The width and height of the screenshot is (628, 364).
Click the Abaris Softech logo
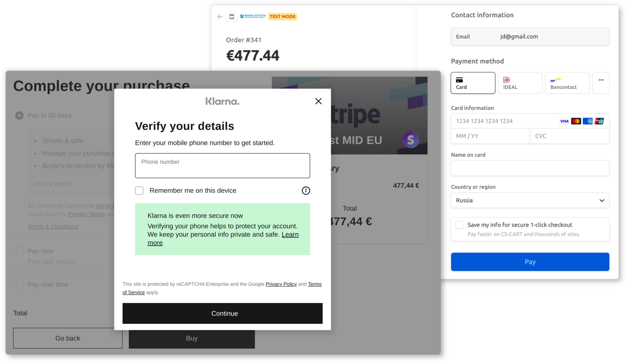[253, 16]
